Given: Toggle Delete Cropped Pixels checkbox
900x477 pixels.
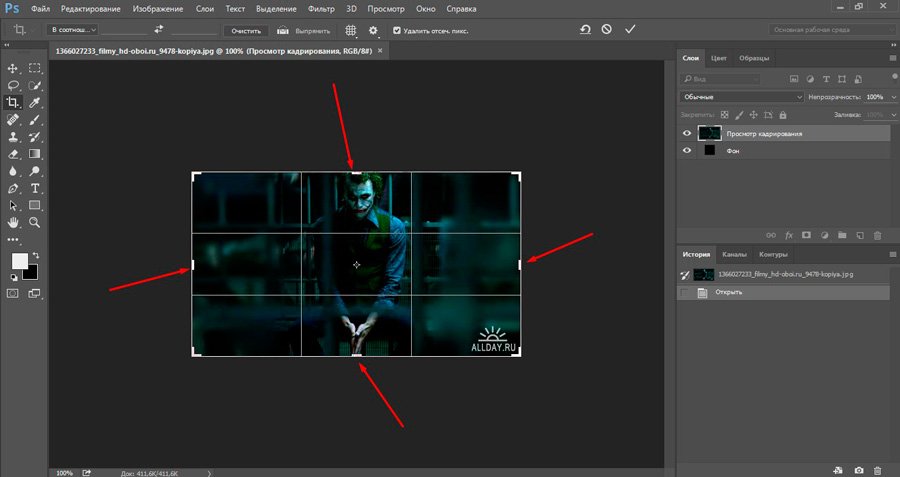Looking at the screenshot, I should [x=397, y=30].
